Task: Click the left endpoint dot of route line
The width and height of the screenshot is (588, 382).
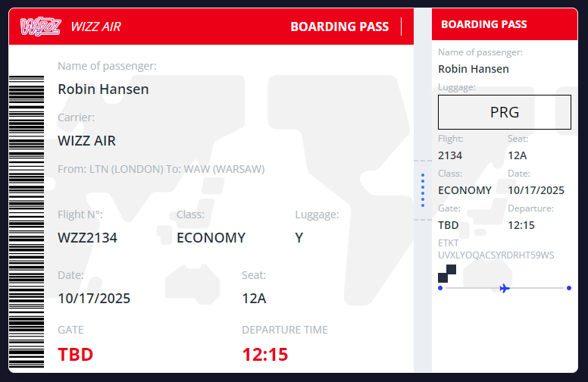Action: (440, 288)
